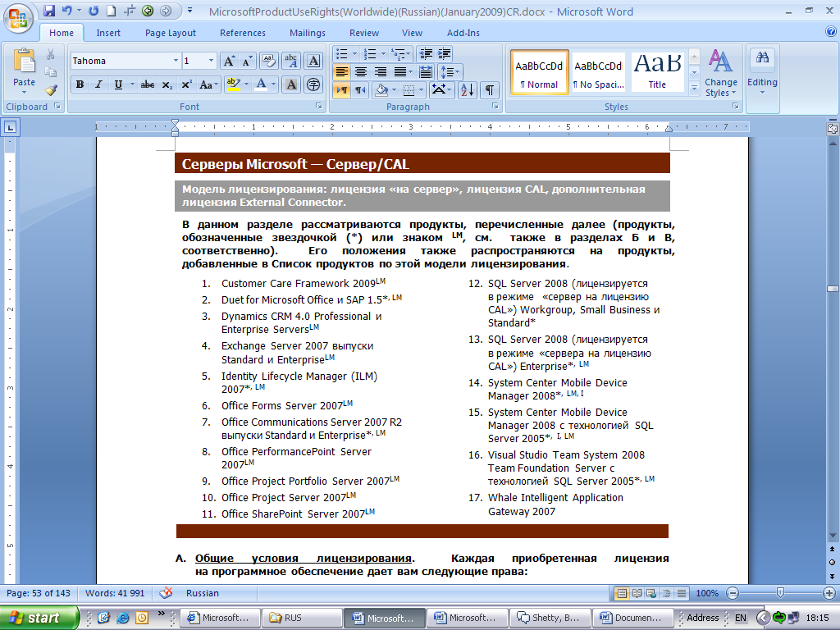Grow the font size

pyautogui.click(x=229, y=61)
